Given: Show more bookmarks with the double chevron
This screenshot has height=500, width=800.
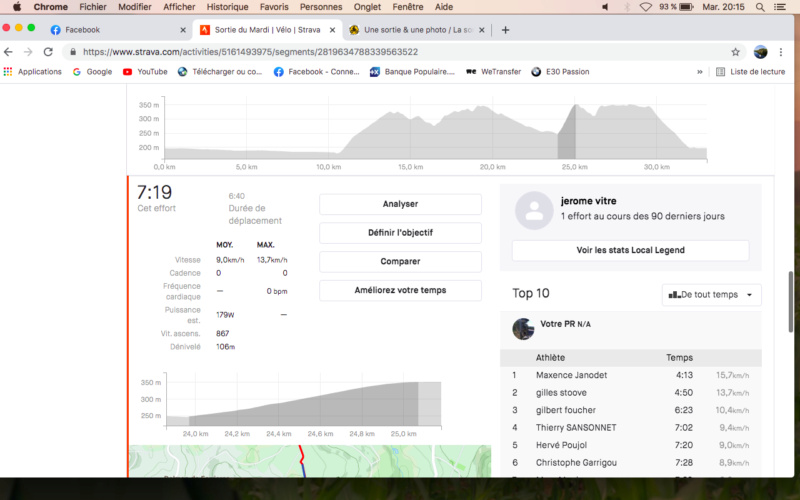Looking at the screenshot, I should pyautogui.click(x=699, y=72).
